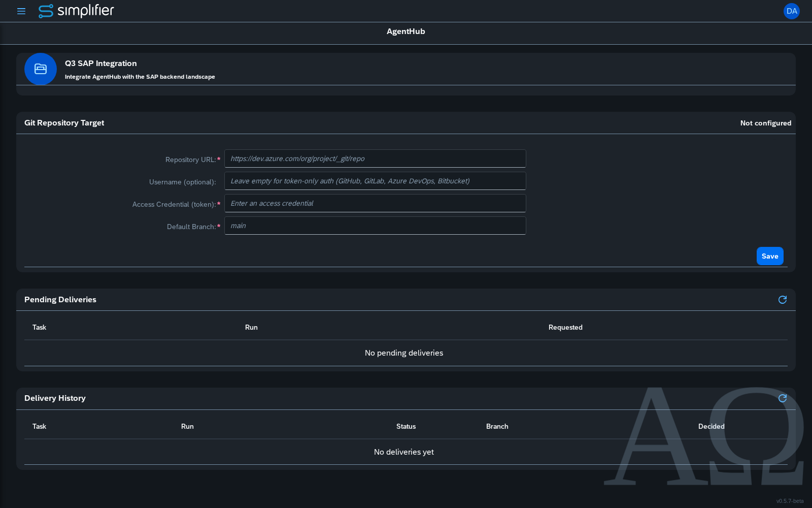Image resolution: width=812 pixels, height=508 pixels.
Task: Click the Git Repository Target heading
Action: coord(64,123)
